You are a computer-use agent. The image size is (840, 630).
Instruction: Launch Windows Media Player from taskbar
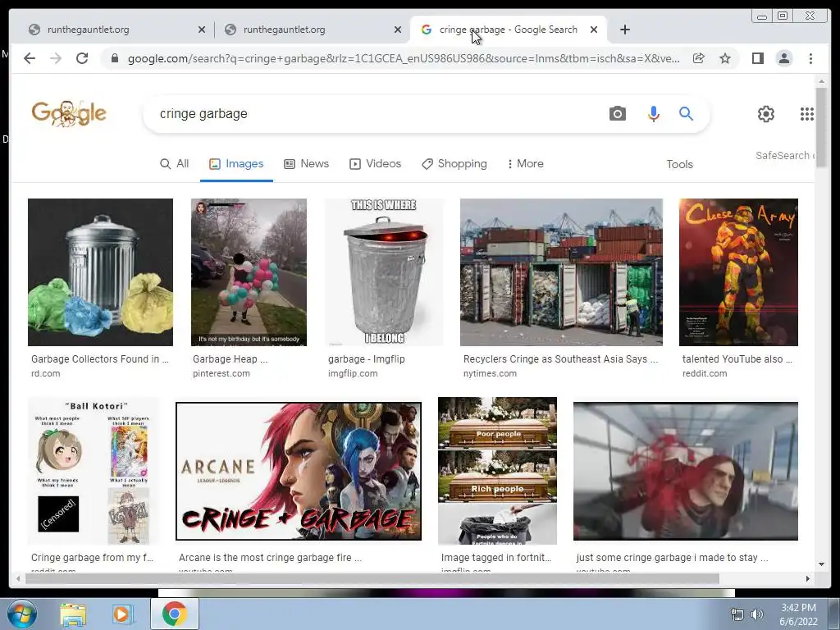click(x=122, y=614)
